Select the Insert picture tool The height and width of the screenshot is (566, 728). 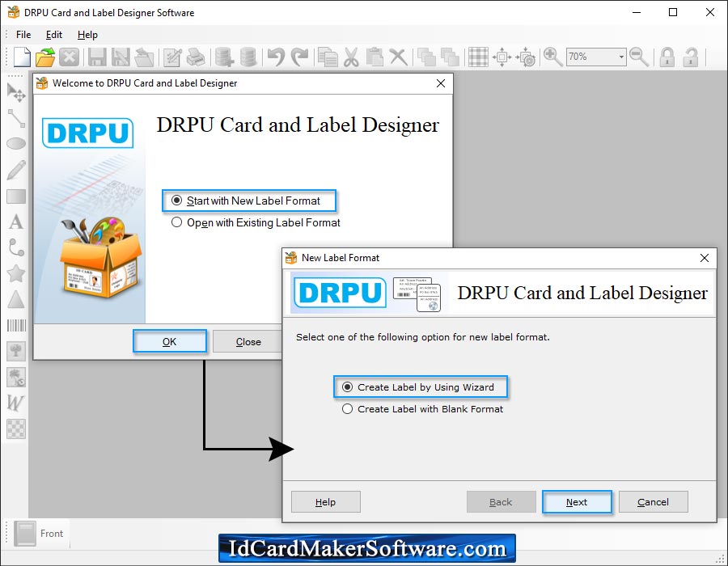16,351
